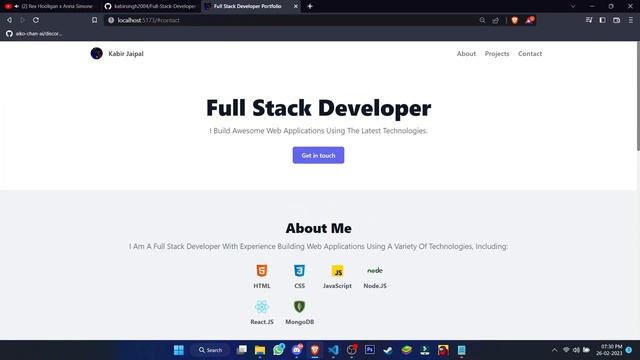Launch Photoshop from the taskbar

tap(370, 350)
